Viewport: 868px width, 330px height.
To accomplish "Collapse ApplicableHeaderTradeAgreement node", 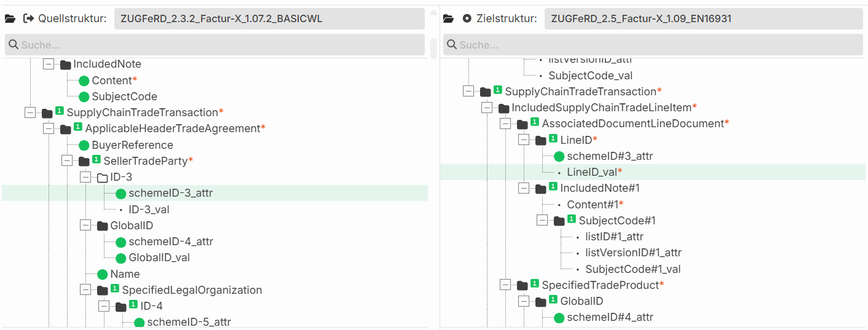I will point(49,128).
